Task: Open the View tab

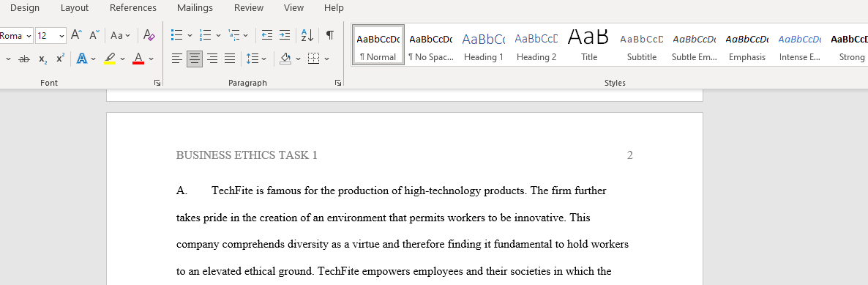Action: point(294,8)
